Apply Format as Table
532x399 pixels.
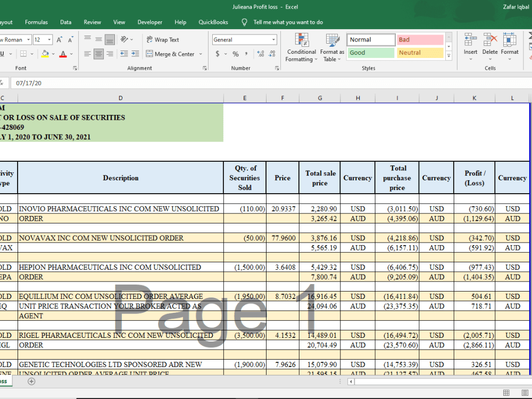click(332, 48)
